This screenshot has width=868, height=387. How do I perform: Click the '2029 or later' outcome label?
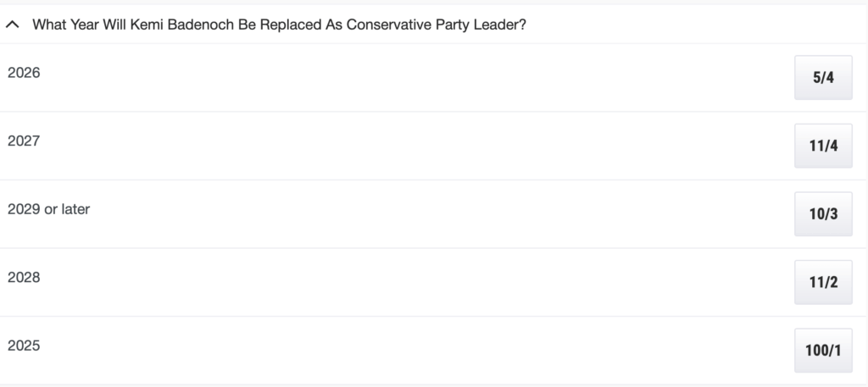click(48, 209)
